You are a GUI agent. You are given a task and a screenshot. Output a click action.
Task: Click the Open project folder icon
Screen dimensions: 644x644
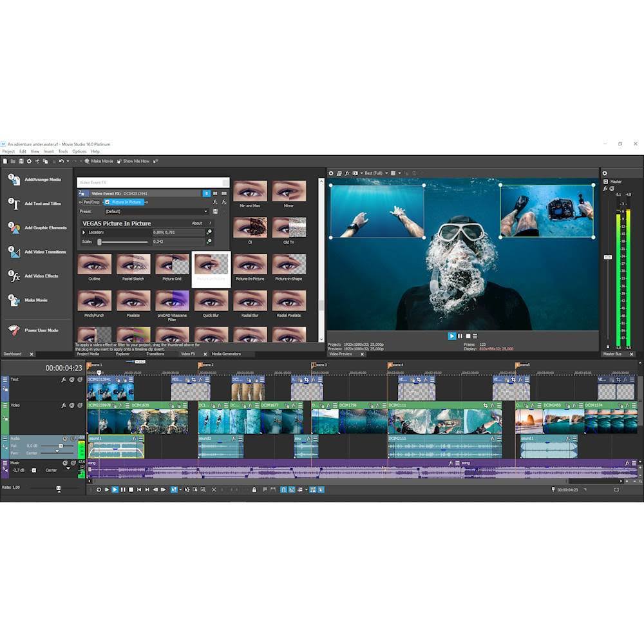pos(13,162)
